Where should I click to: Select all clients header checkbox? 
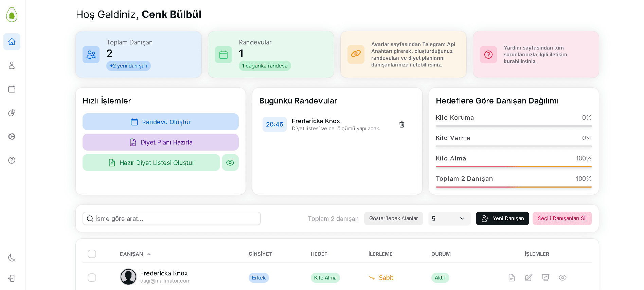92,254
